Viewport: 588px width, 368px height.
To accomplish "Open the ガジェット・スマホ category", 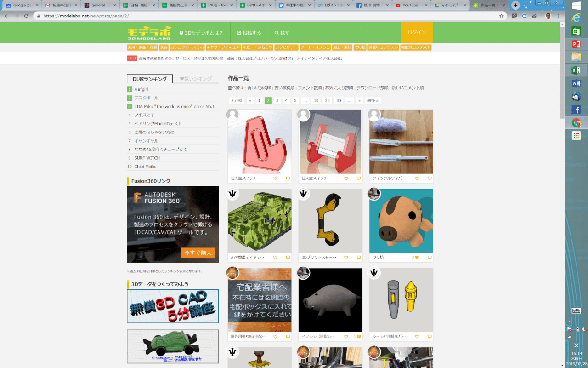I will pyautogui.click(x=187, y=47).
